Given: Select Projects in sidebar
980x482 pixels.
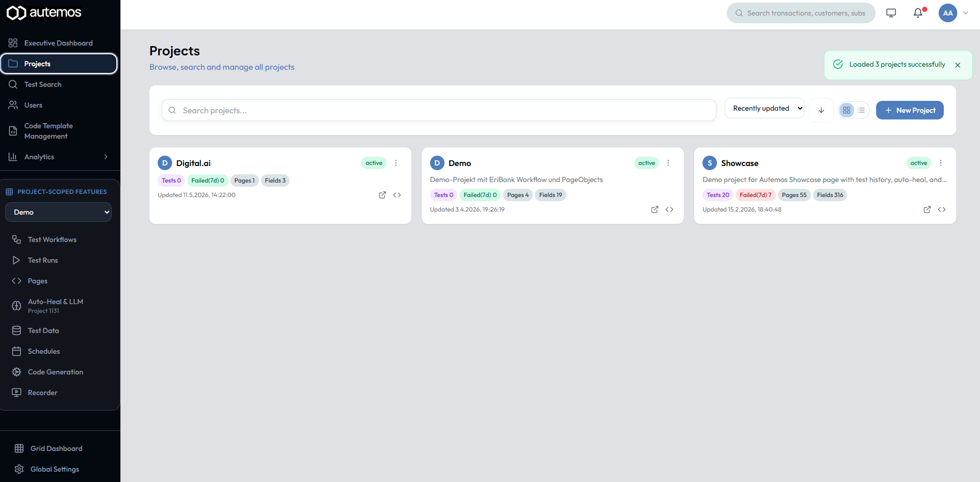Looking at the screenshot, I should (x=59, y=64).
